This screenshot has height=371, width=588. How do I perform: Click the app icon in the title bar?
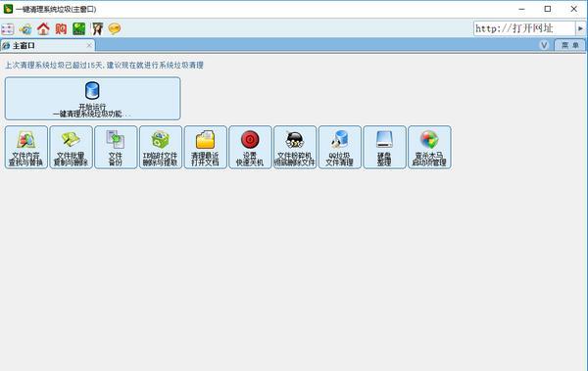(x=8, y=9)
